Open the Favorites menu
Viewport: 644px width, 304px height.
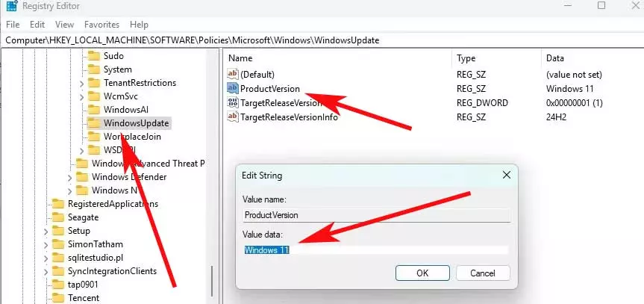tap(101, 25)
